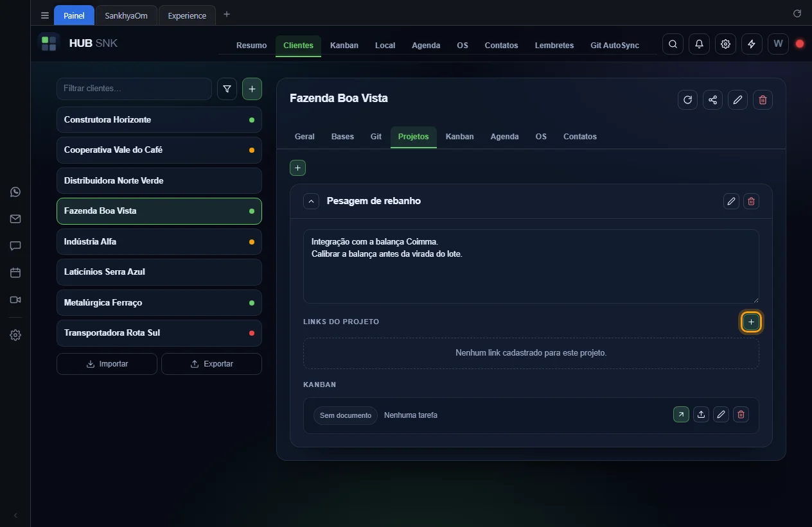Select client Construtora Horizonte
The image size is (812, 527).
click(x=159, y=120)
